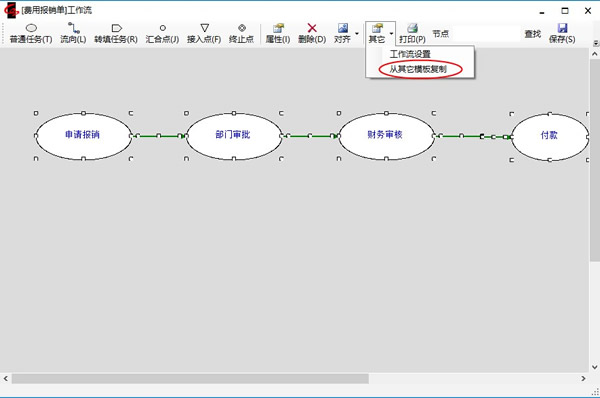The image size is (600, 398).
Task: Select the 接入点(F) triangle tool
Action: click(x=204, y=33)
